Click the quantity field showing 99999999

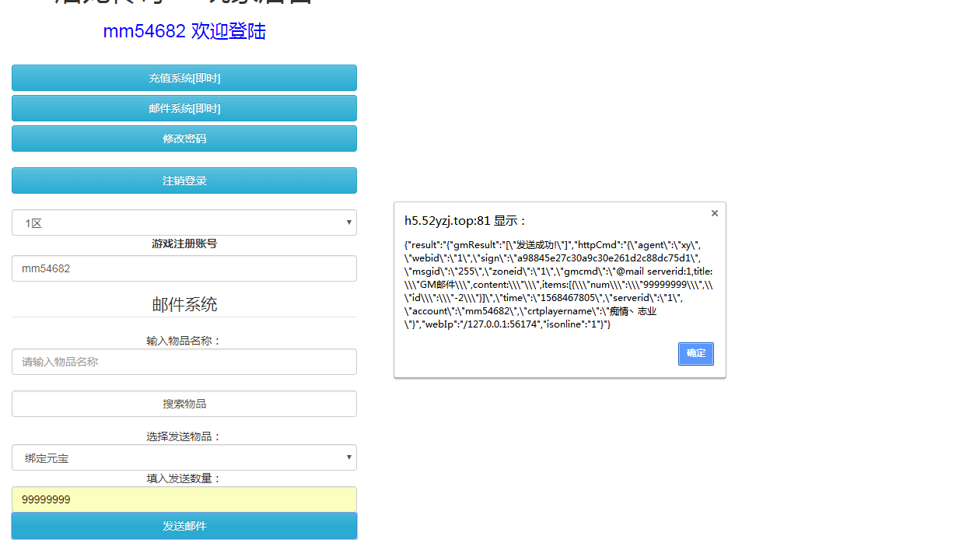184,499
